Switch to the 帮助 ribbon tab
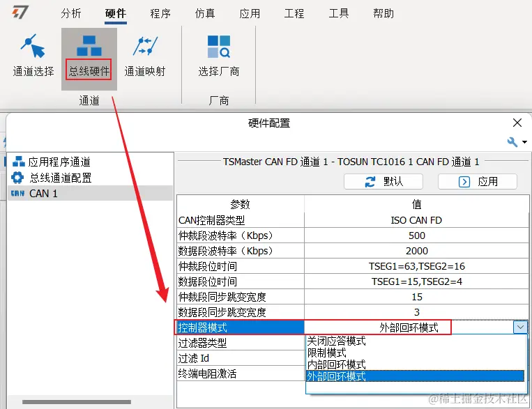Image resolution: width=532 pixels, height=409 pixels. point(383,13)
